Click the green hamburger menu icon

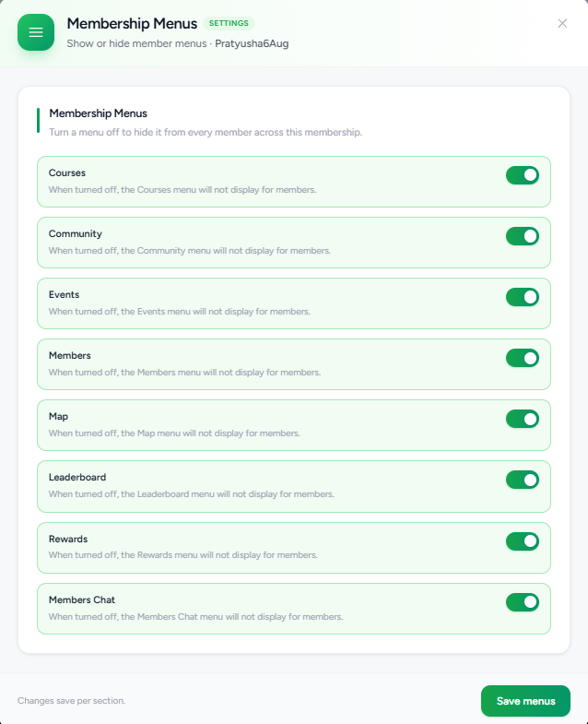click(x=36, y=32)
